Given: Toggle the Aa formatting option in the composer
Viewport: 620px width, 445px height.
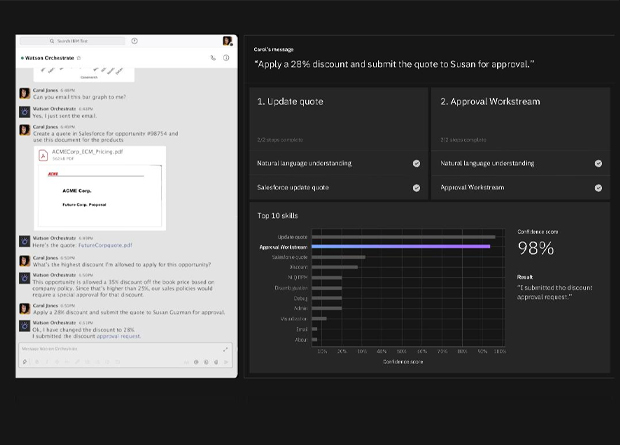Looking at the screenshot, I should pyautogui.click(x=186, y=362).
